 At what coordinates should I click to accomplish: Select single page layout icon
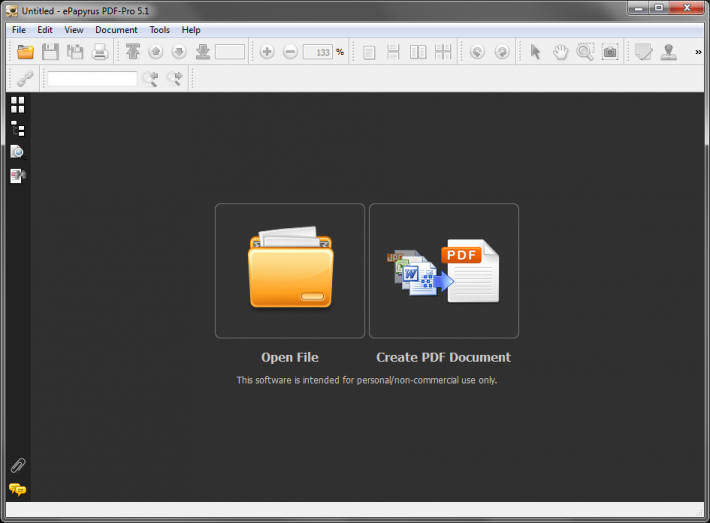(369, 52)
